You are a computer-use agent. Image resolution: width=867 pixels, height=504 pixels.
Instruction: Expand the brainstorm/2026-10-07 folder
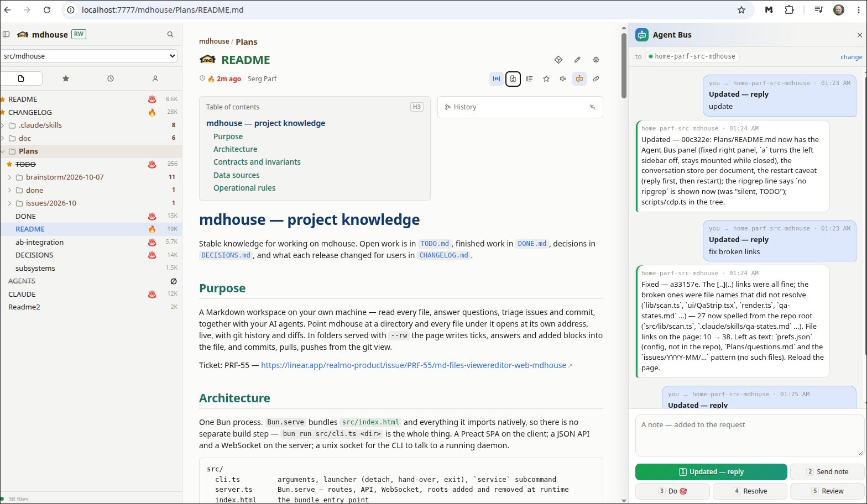tap(10, 177)
